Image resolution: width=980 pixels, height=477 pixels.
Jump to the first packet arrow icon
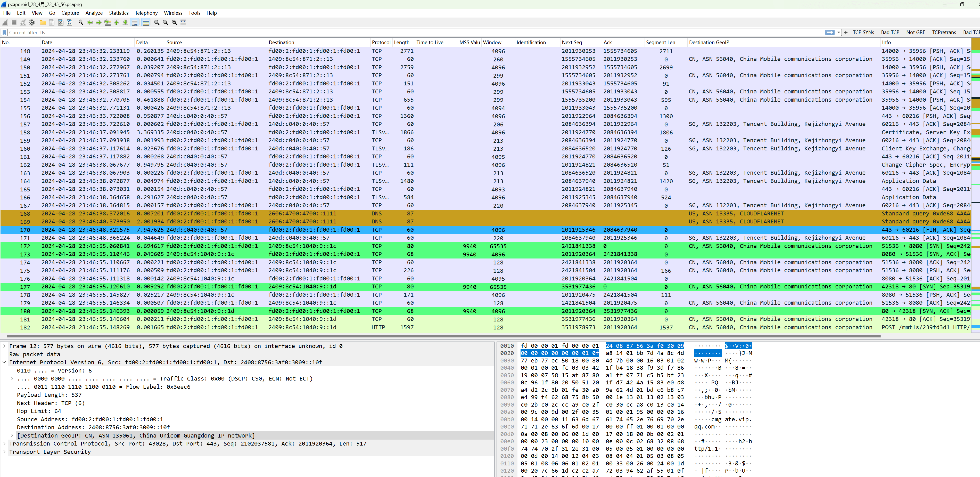point(117,22)
